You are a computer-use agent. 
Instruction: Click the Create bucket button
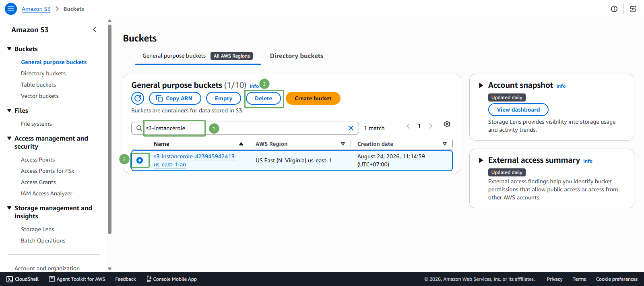point(313,98)
